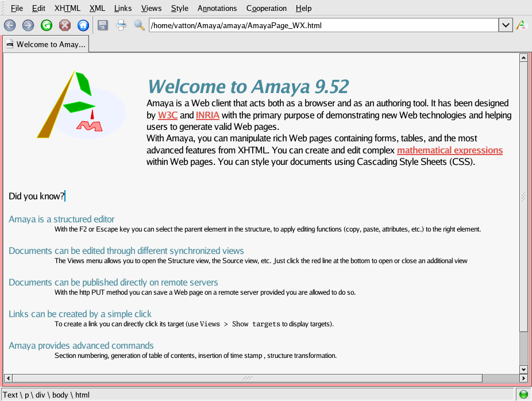Open the Help menu
The height and width of the screenshot is (401, 532).
pos(303,8)
